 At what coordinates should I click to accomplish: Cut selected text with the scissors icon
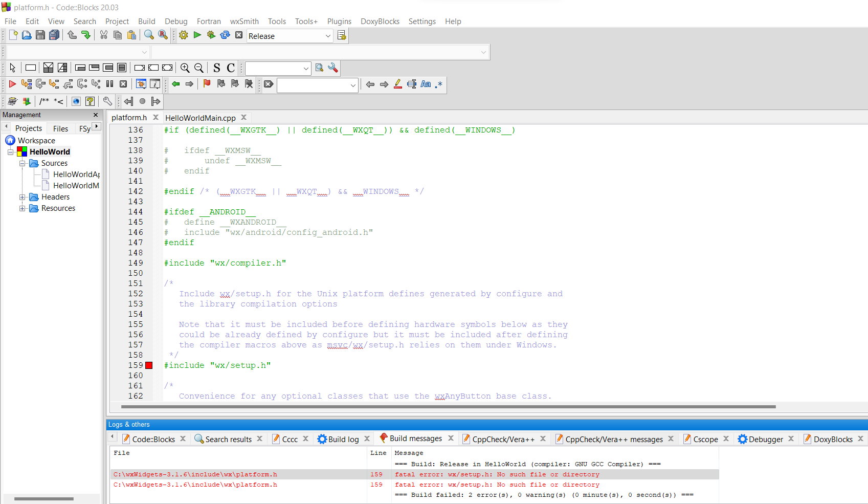tap(103, 35)
